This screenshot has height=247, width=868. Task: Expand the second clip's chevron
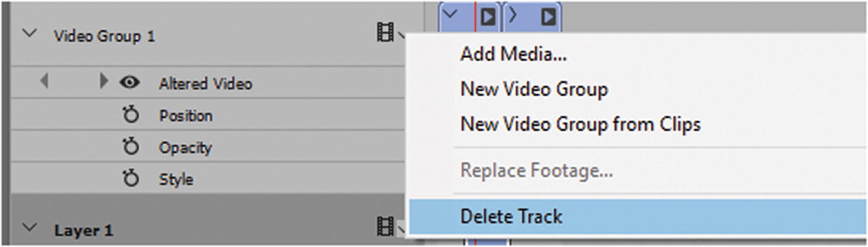pyautogui.click(x=513, y=14)
